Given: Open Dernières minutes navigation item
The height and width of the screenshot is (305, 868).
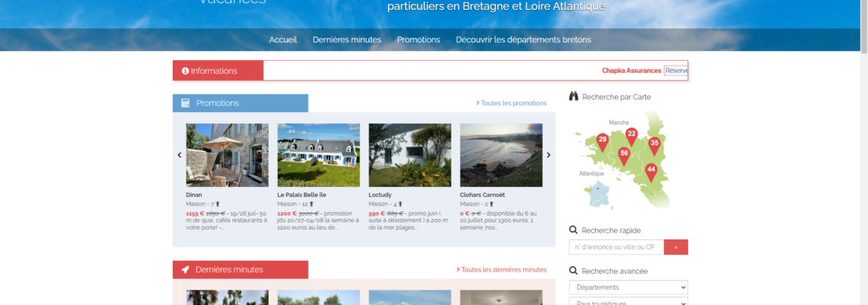Looking at the screenshot, I should (347, 40).
